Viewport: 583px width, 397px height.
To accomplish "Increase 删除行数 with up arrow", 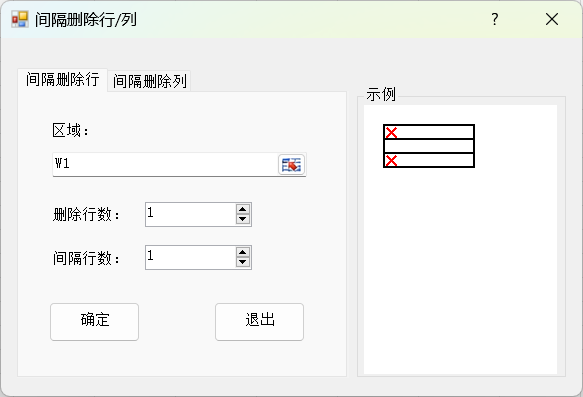I will tap(242, 209).
